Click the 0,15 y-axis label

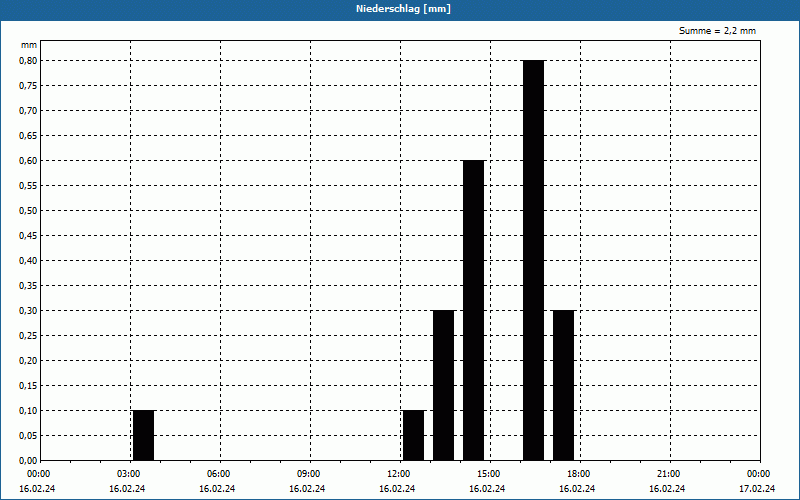point(28,386)
